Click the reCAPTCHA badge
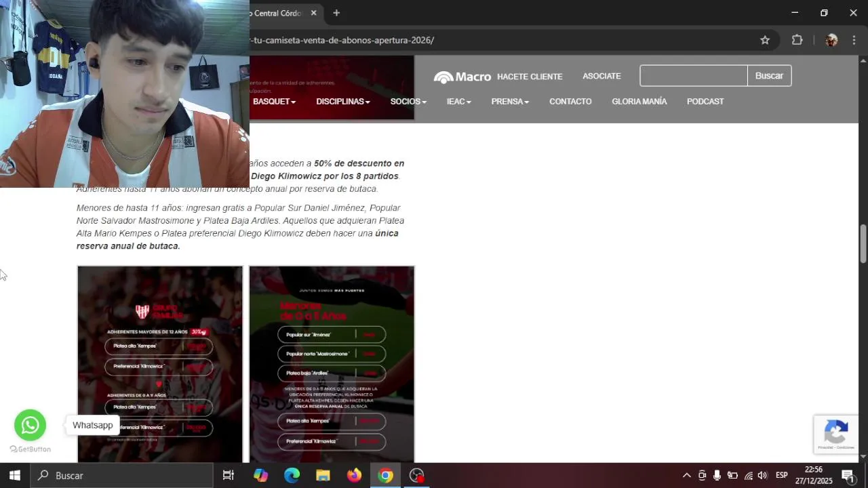Viewport: 868px width, 488px height. click(836, 434)
